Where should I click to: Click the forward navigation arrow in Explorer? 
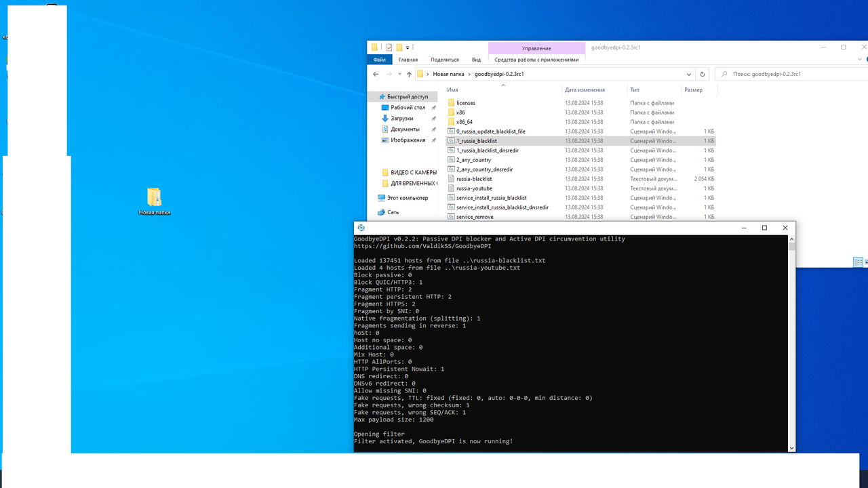[x=389, y=74]
